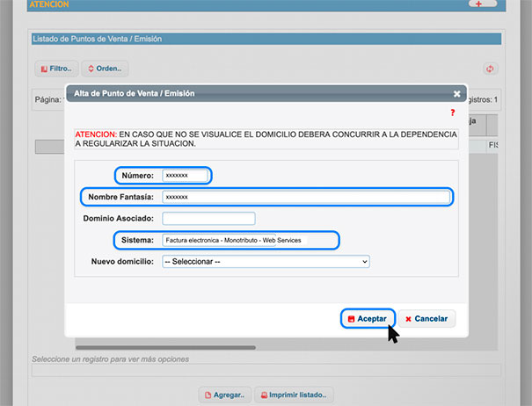Click the Cancelar button

coord(426,318)
